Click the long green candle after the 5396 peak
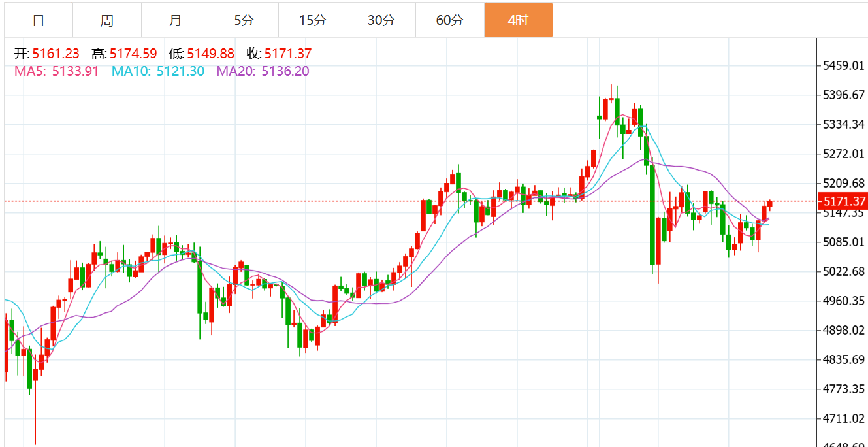This screenshot has width=868, height=447. tap(652, 215)
